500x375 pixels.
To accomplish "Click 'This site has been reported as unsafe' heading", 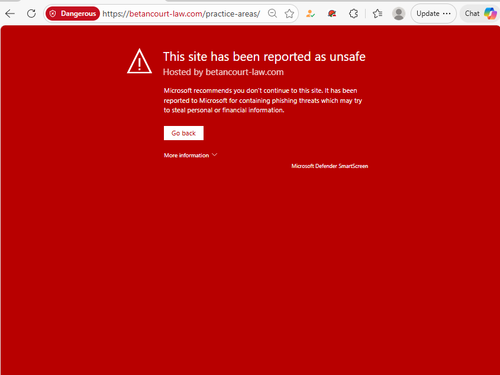I will coord(264,57).
